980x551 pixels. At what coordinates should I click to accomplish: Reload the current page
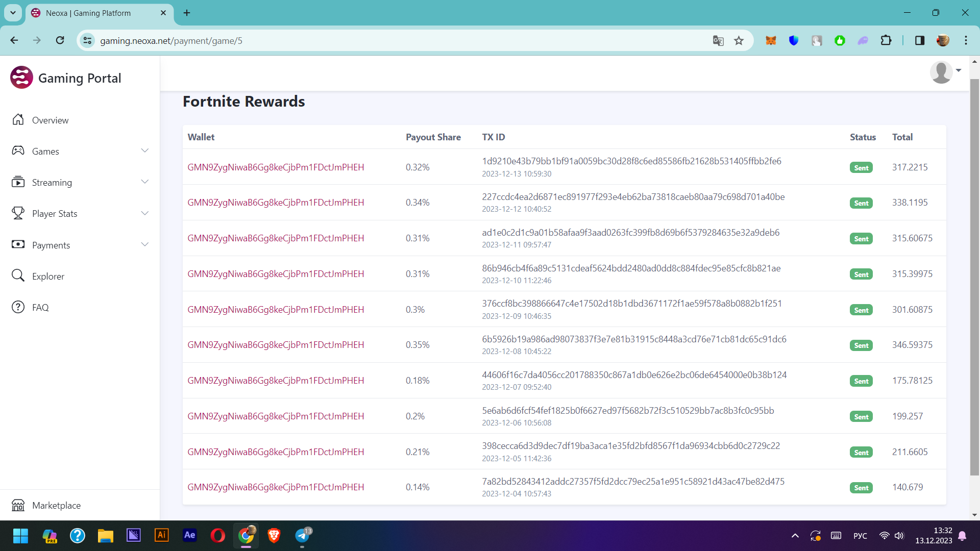point(60,40)
